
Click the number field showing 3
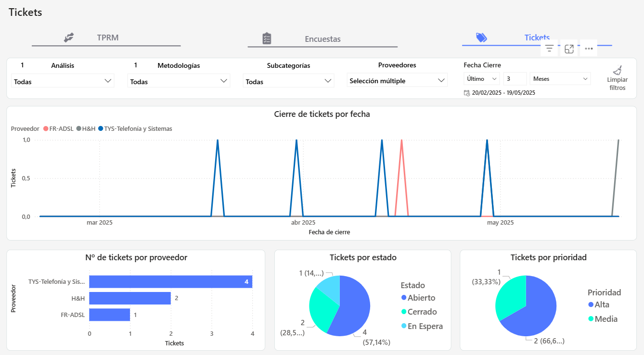[x=514, y=78]
